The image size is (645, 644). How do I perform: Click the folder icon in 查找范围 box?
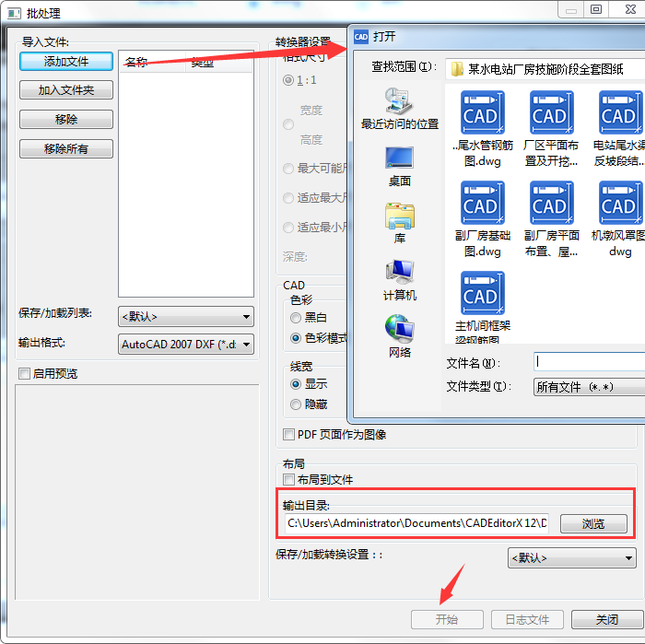tap(457, 69)
